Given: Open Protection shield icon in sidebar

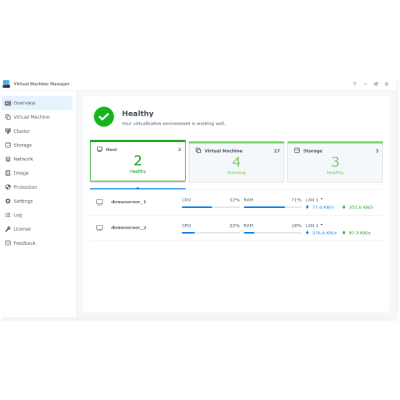Looking at the screenshot, I should coord(8,187).
